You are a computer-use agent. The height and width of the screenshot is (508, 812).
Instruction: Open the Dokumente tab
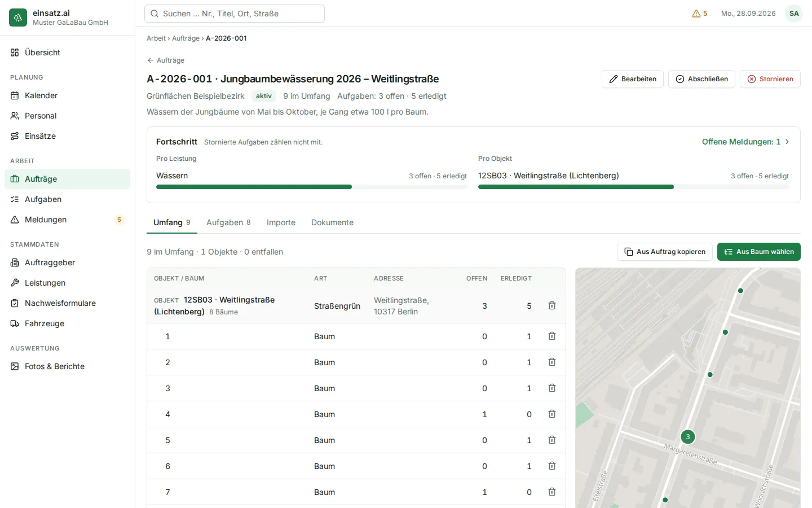click(x=332, y=222)
